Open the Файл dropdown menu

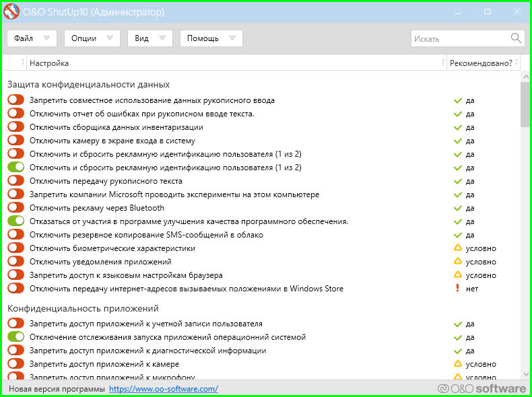[x=32, y=38]
